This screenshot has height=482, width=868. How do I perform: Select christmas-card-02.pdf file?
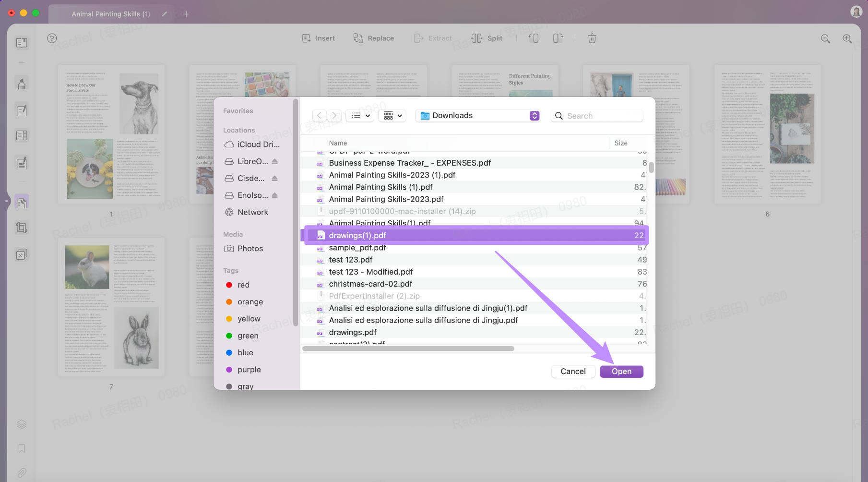(475, 284)
